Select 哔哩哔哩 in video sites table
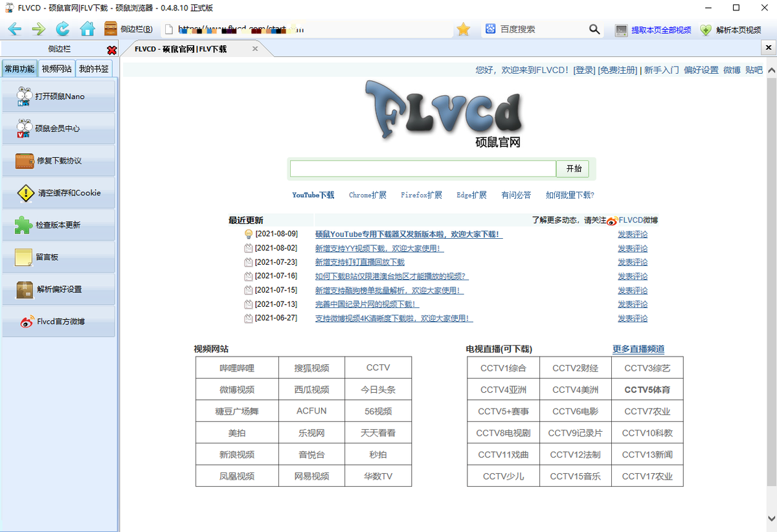Screen dimensions: 777x532 click(236, 368)
